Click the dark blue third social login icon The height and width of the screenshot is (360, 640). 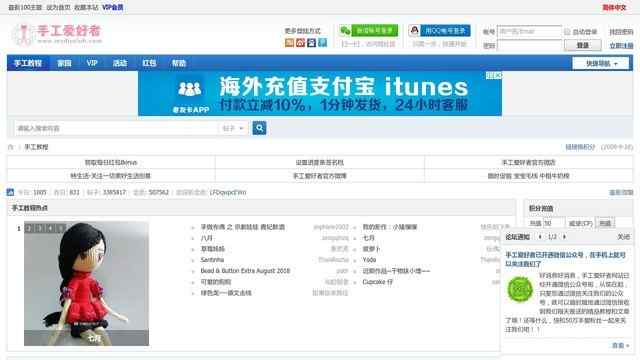311,42
